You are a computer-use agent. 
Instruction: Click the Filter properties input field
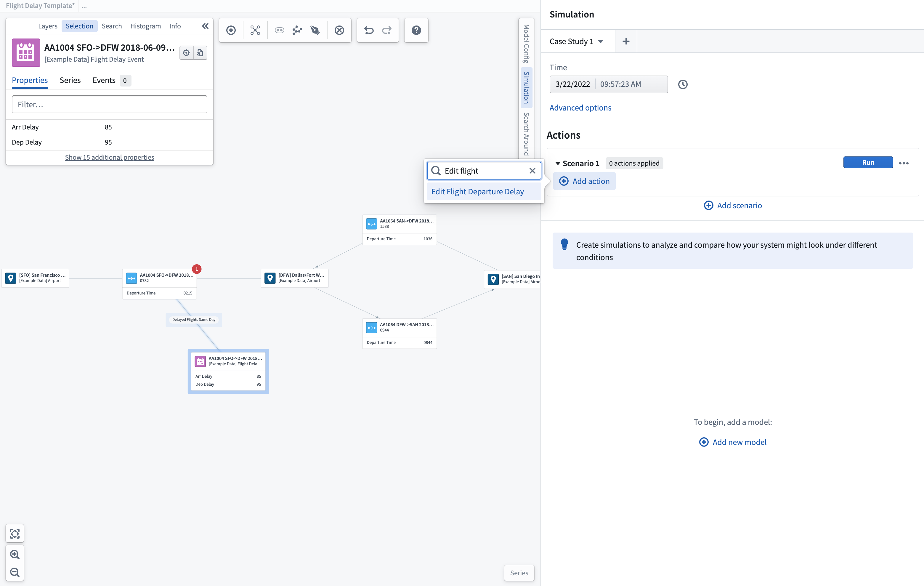tap(109, 104)
